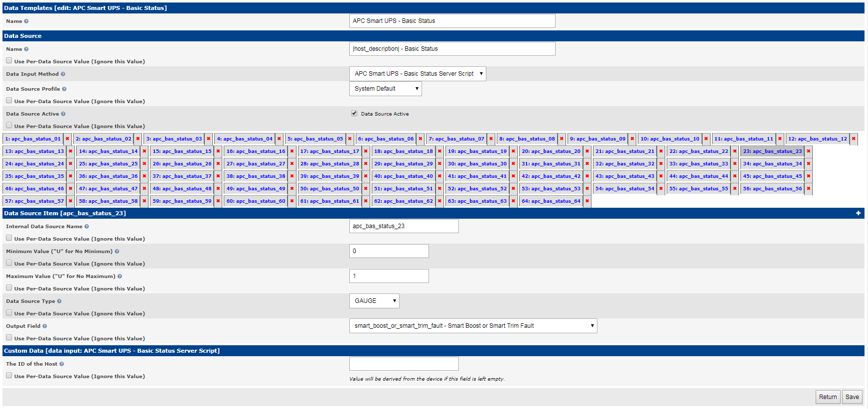Viewport: 868px width, 409px height.
Task: Open the Data Source Profile dropdown
Action: (x=386, y=89)
